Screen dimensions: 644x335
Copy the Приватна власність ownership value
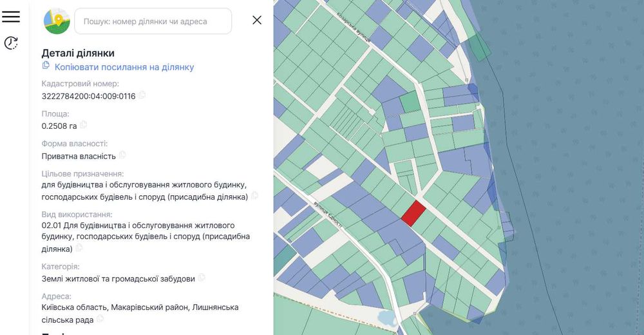click(x=122, y=155)
